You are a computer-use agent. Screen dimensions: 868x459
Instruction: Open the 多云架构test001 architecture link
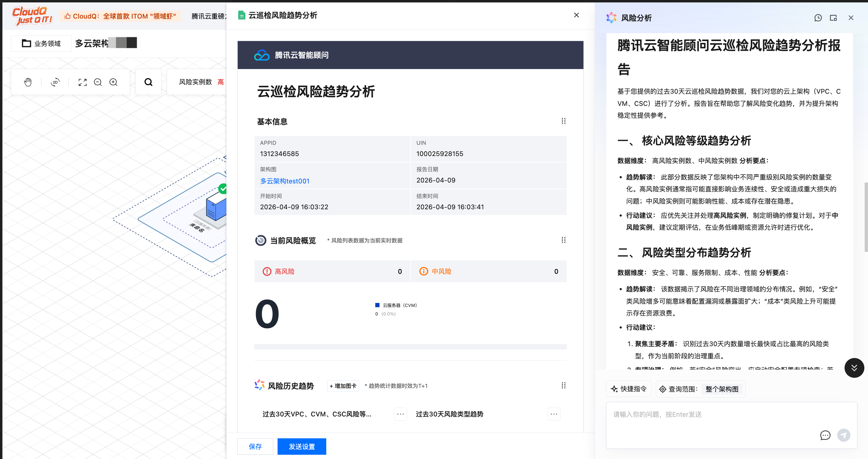point(285,181)
